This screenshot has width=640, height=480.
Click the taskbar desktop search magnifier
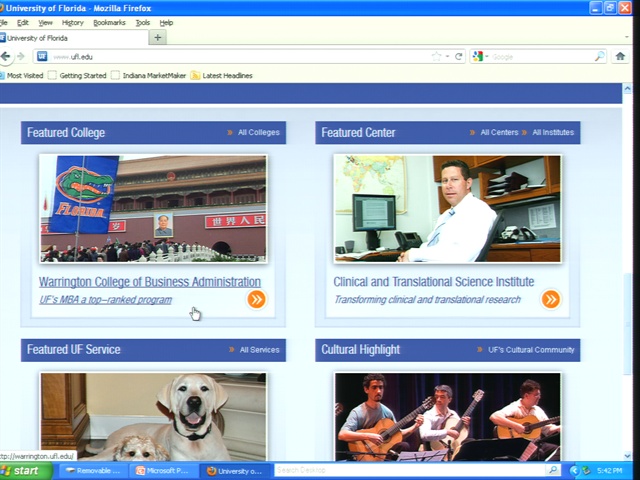(553, 470)
